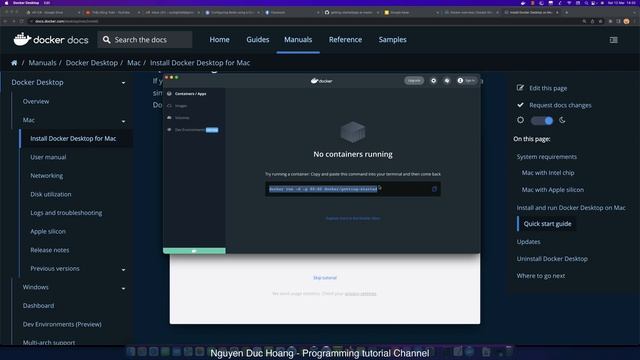Open User manual in the sidebar
640x360 pixels.
pyautogui.click(x=48, y=157)
